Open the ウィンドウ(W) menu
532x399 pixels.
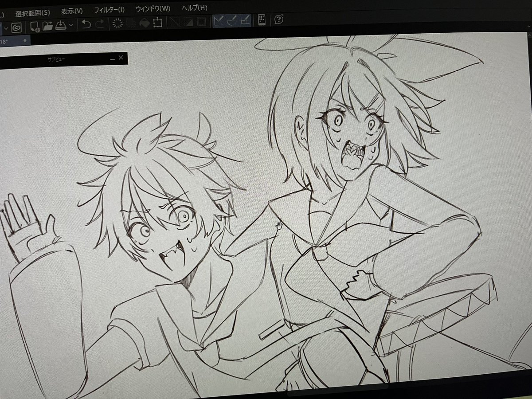(x=153, y=8)
